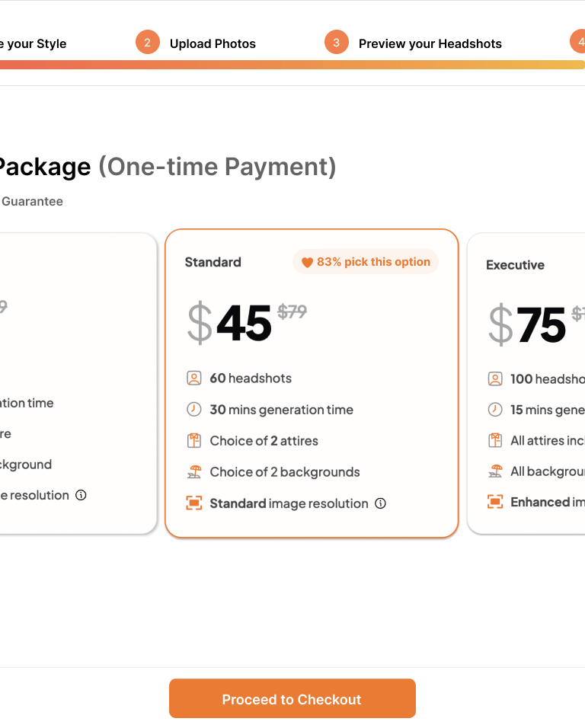
Task: Go to step 3 Preview your Headshots
Action: tap(430, 43)
